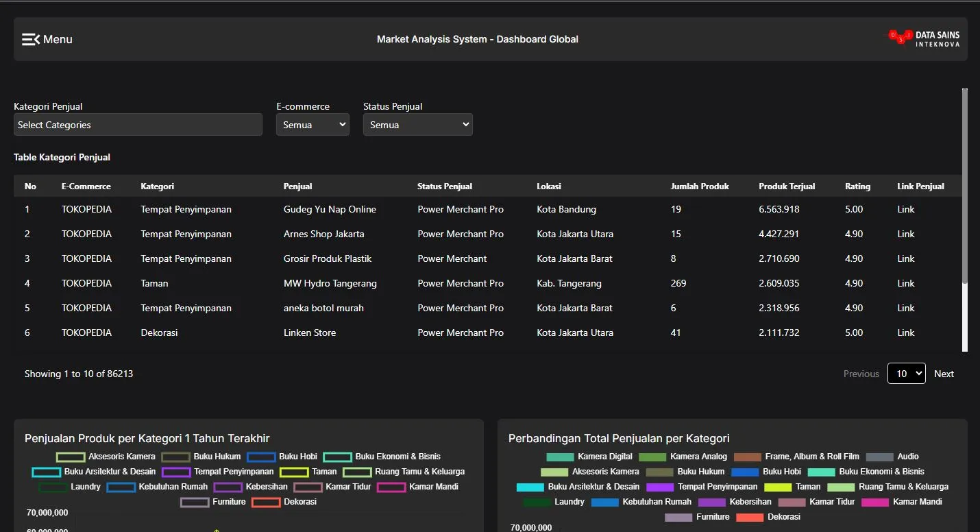
Task: Open seller Link for Grosir Produk Plastik
Action: (906, 258)
